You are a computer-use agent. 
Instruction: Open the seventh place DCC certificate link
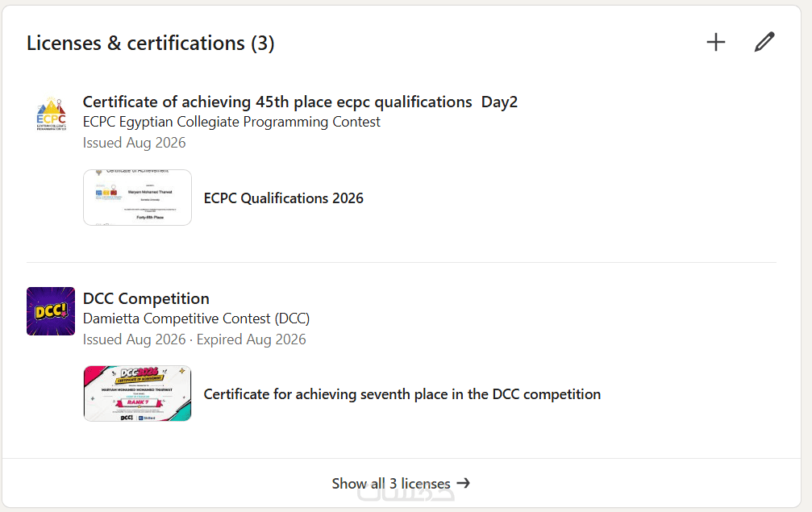[402, 394]
